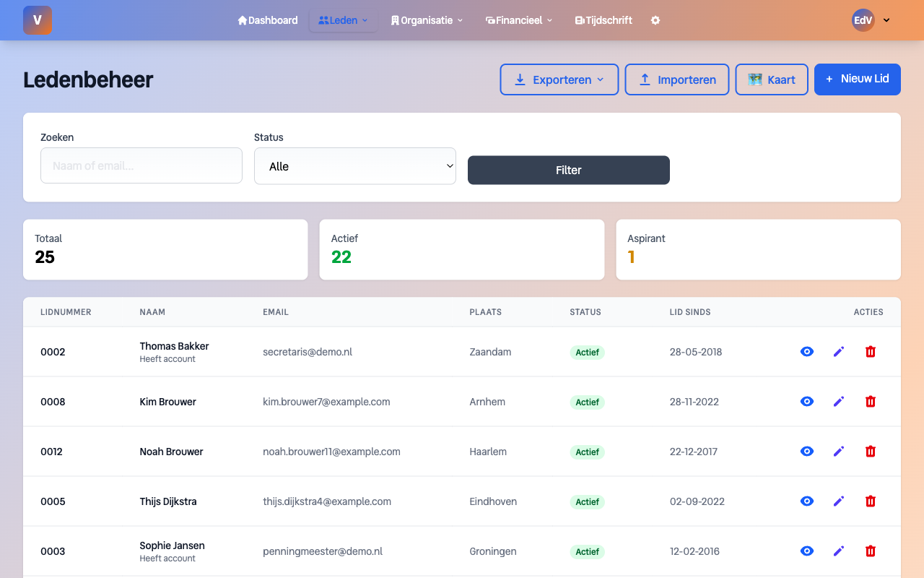Screen dimensions: 924x578
Task: Delete Thomas Bakker with the trash icon
Action: point(871,352)
